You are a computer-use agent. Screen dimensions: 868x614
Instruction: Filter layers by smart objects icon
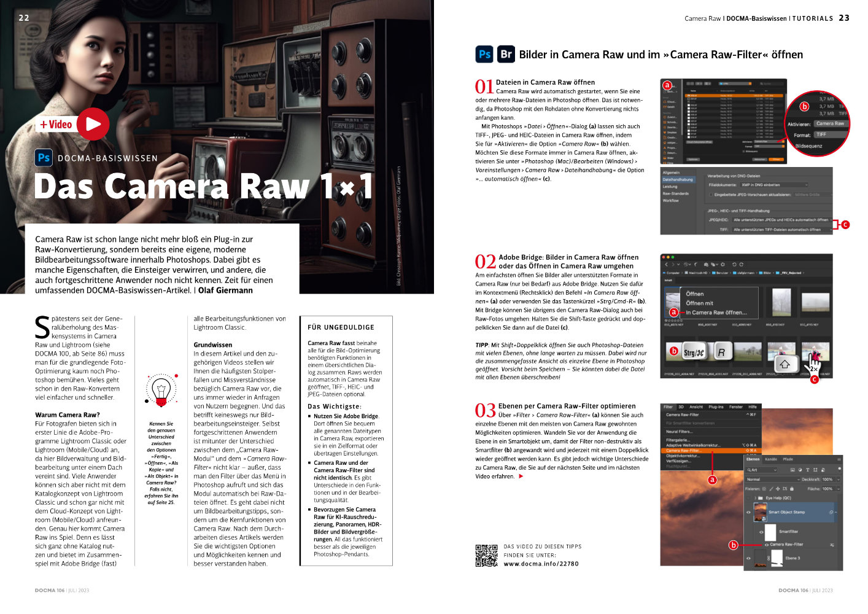(x=823, y=470)
